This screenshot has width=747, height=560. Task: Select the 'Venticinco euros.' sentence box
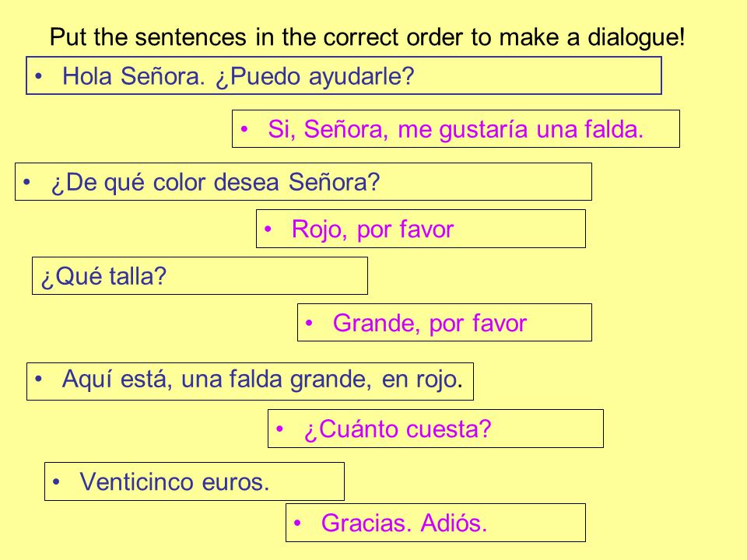(x=195, y=481)
